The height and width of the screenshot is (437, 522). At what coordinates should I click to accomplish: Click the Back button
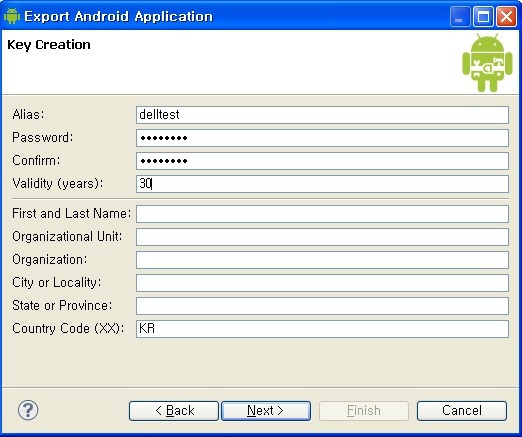point(174,411)
